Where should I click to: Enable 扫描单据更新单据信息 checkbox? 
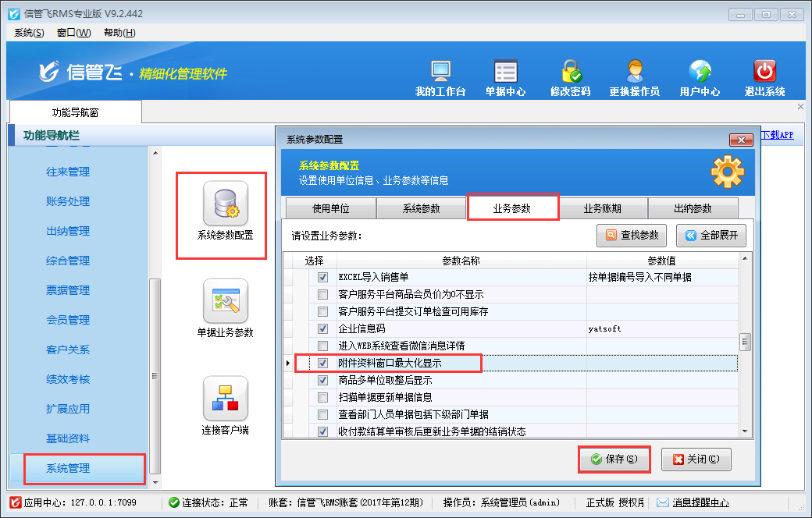[x=322, y=398]
